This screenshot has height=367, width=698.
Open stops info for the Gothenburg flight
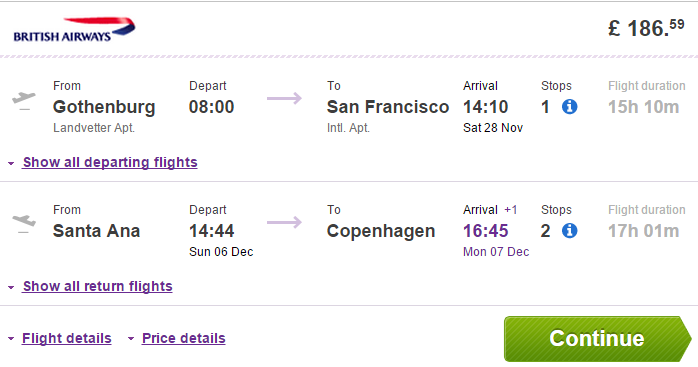(569, 107)
